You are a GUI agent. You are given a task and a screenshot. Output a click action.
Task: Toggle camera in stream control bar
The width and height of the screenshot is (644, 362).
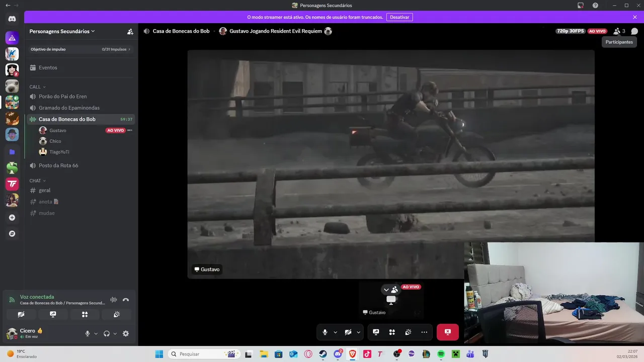tap(348, 332)
